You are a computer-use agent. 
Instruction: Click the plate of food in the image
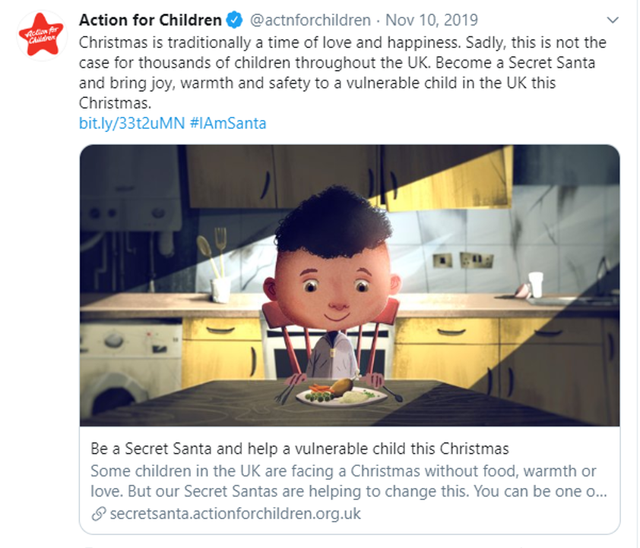pyautogui.click(x=340, y=392)
